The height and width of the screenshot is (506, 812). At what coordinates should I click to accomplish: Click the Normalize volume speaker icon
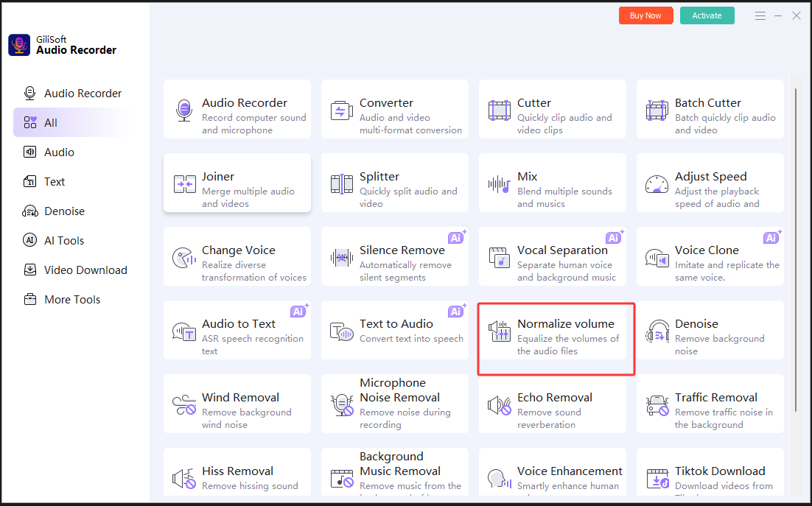tap(500, 331)
